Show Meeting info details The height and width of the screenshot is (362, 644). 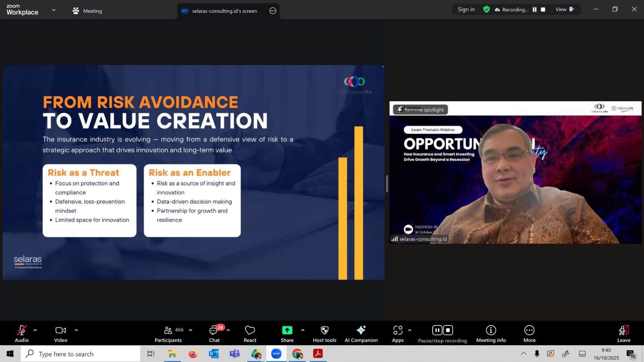491,334
